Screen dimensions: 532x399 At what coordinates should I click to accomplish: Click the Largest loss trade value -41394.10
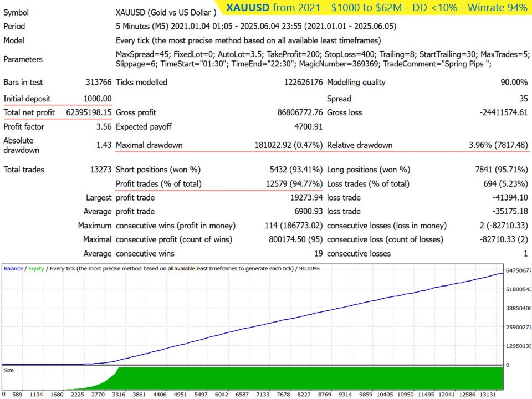click(510, 198)
